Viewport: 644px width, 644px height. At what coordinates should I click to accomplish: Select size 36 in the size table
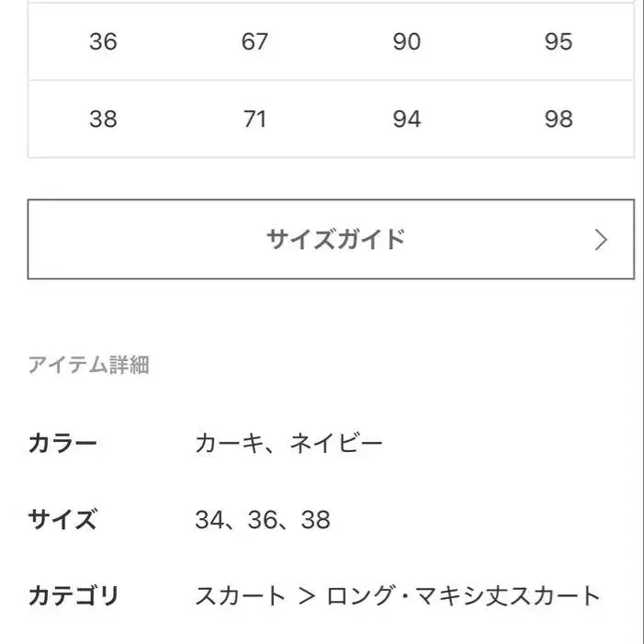[103, 41]
